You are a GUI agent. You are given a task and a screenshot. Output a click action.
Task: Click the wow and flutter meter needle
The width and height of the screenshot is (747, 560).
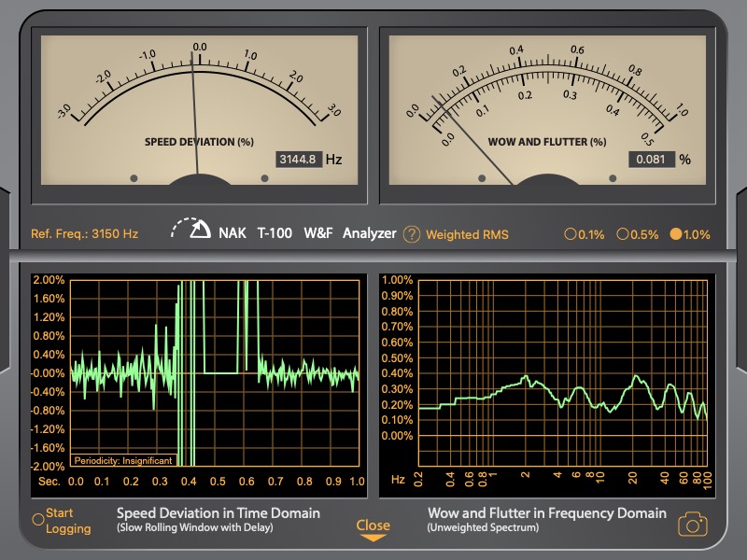(x=472, y=139)
